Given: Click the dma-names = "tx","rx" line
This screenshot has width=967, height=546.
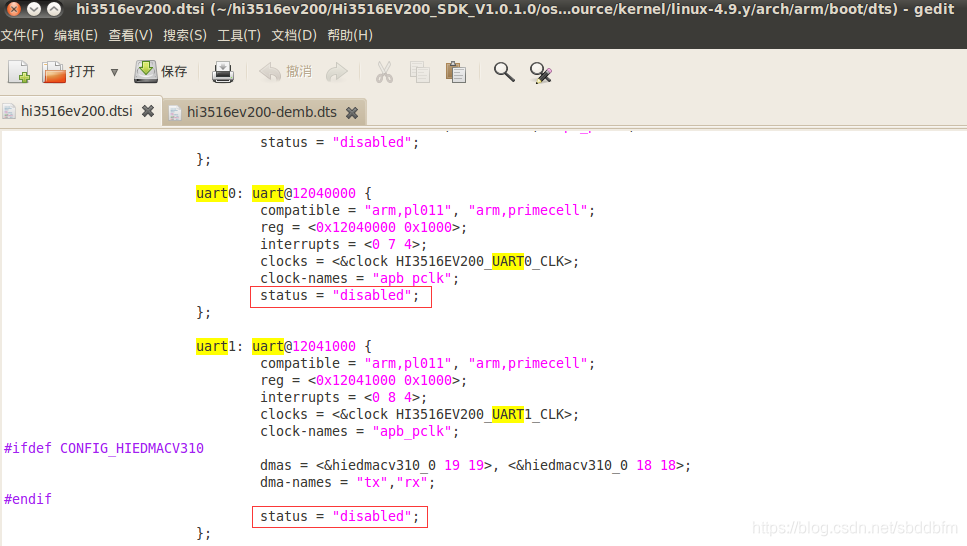Looking at the screenshot, I should click(x=347, y=482).
